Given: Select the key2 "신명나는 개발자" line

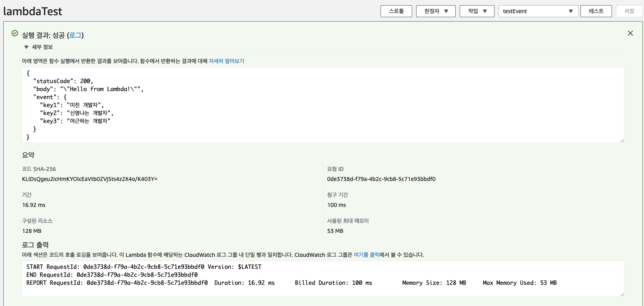Looking at the screenshot, I should pyautogui.click(x=77, y=113).
